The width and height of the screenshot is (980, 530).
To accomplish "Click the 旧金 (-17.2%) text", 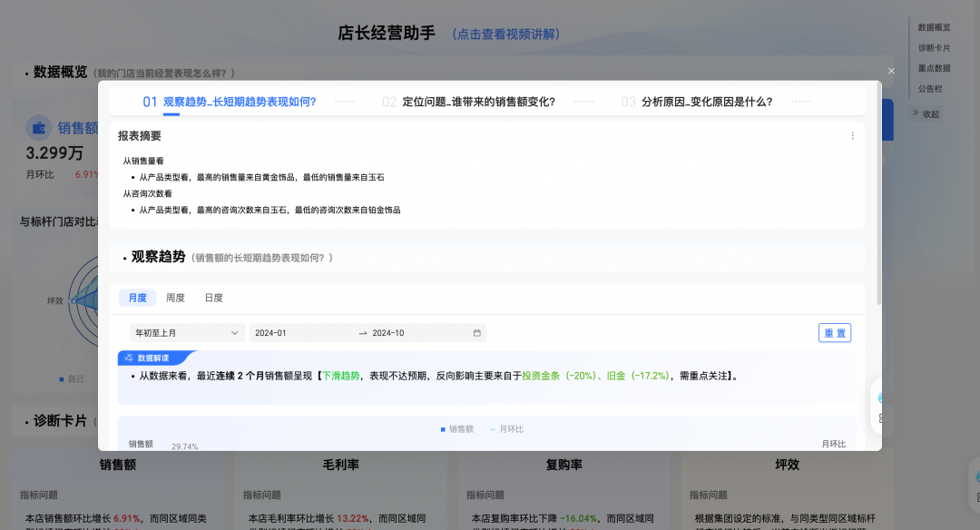I will [638, 377].
